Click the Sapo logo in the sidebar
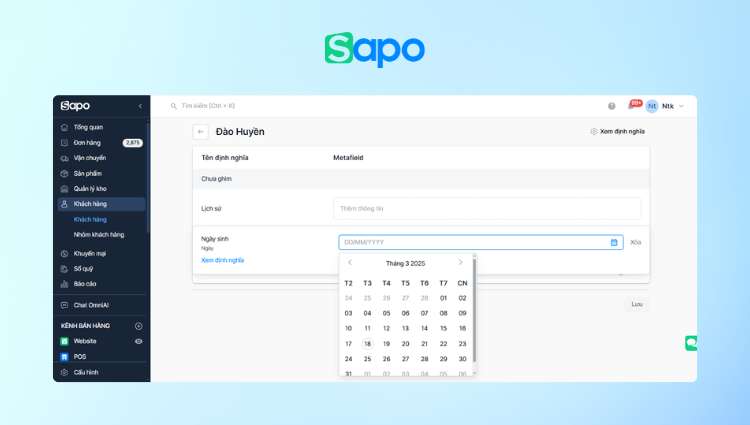 75,106
